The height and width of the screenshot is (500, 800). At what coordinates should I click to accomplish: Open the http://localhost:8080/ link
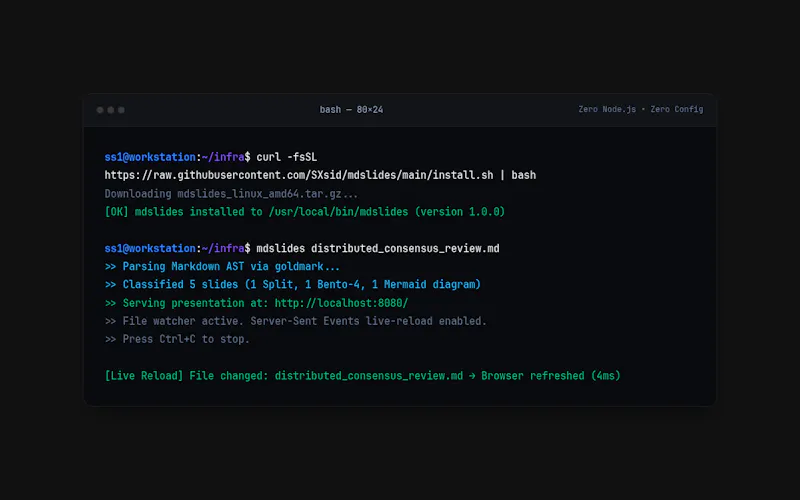pyautogui.click(x=341, y=303)
